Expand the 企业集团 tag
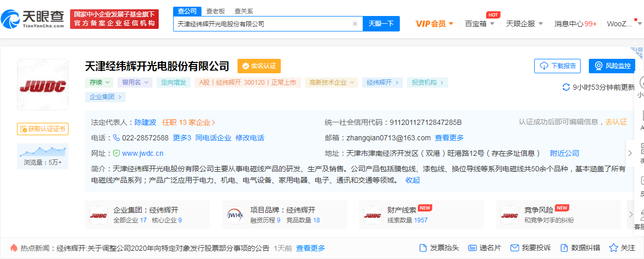 point(106,96)
